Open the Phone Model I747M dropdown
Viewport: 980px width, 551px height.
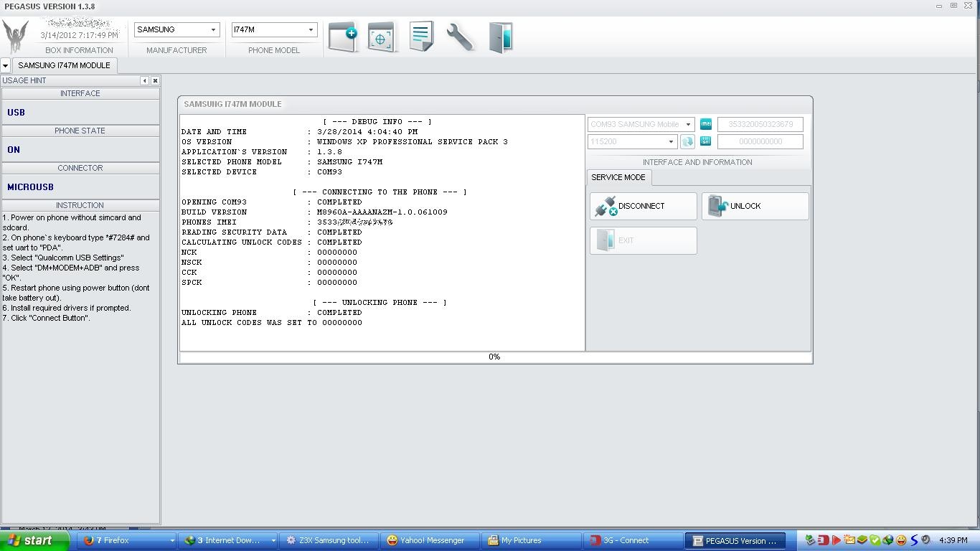(274, 29)
